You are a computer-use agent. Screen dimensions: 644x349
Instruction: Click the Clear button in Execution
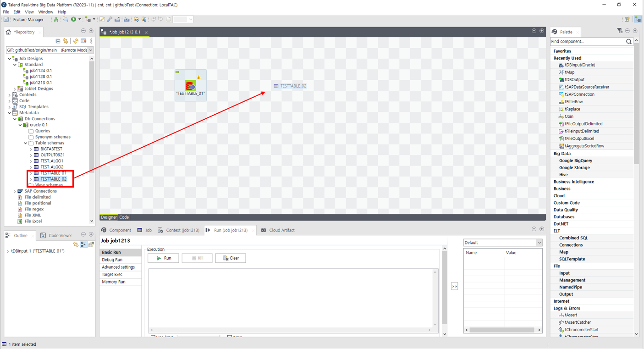click(231, 258)
